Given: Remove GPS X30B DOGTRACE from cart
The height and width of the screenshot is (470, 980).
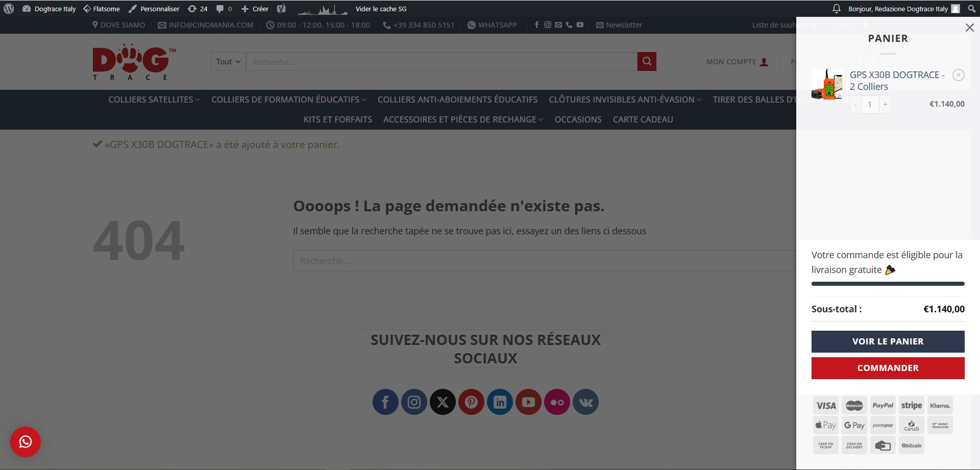Looking at the screenshot, I should 959,75.
